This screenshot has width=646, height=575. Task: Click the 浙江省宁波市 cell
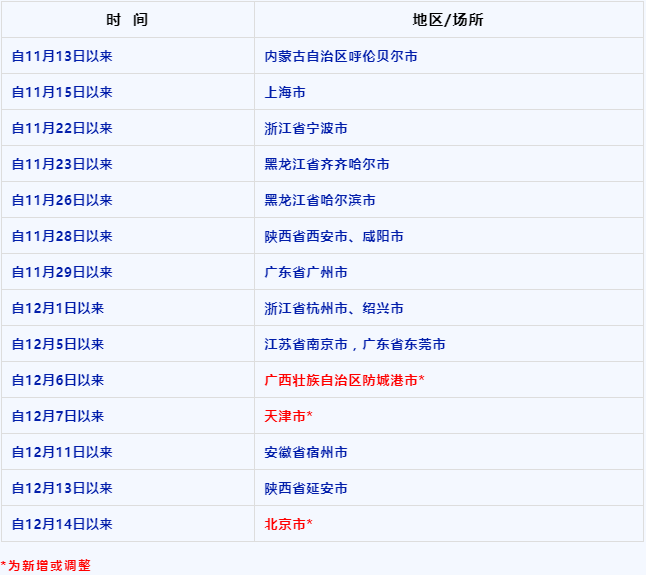(449, 128)
